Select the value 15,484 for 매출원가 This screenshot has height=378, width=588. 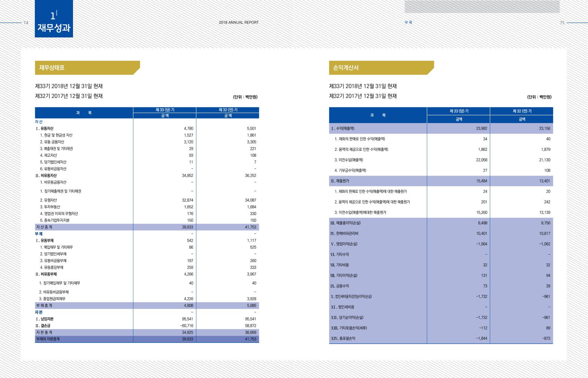tap(482, 181)
